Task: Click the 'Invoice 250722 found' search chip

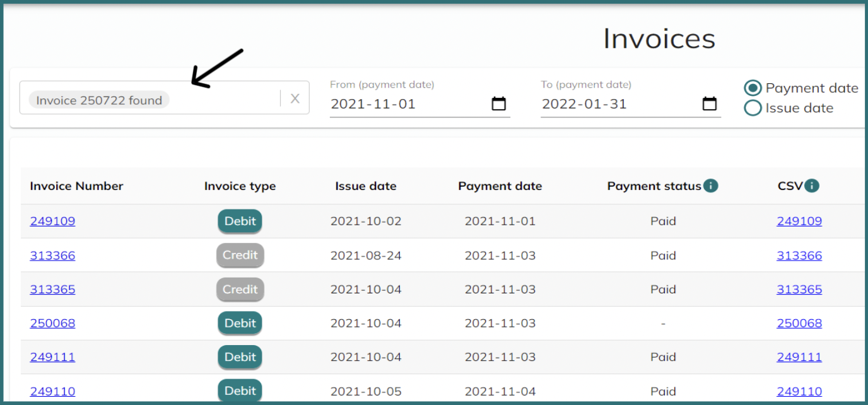Action: click(99, 100)
